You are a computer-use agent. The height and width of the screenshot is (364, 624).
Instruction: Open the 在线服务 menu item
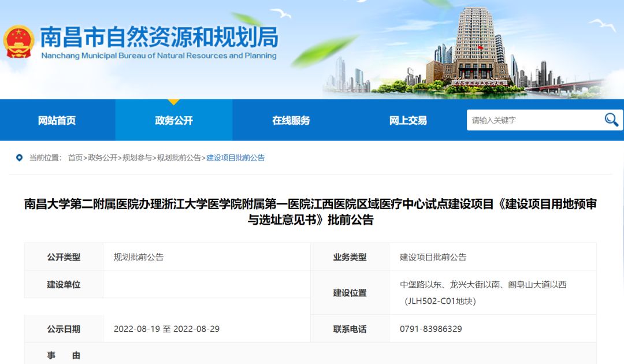(x=291, y=120)
